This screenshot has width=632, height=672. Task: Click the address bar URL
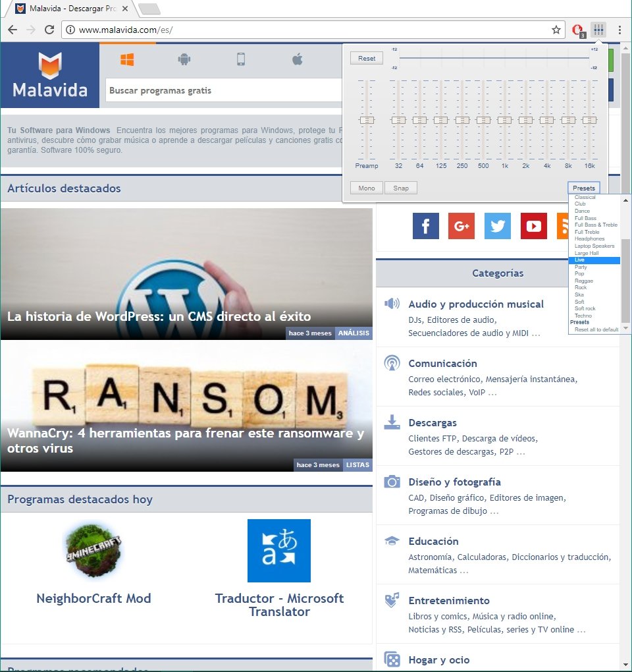click(x=126, y=30)
